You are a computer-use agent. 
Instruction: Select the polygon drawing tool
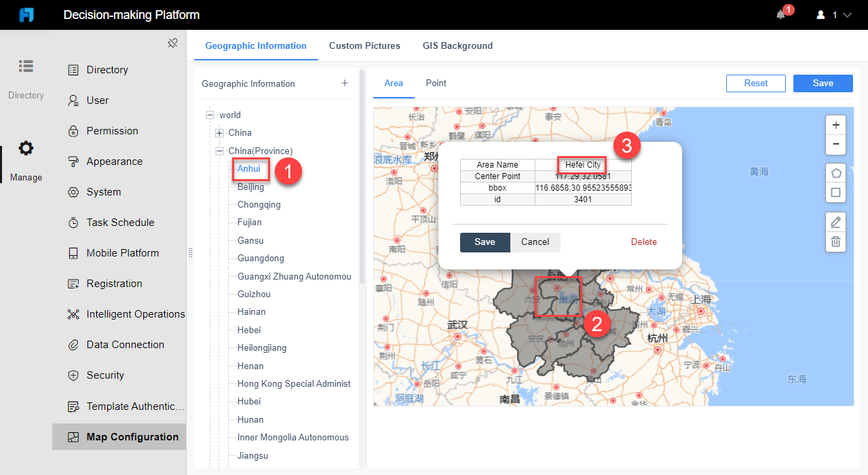835,173
